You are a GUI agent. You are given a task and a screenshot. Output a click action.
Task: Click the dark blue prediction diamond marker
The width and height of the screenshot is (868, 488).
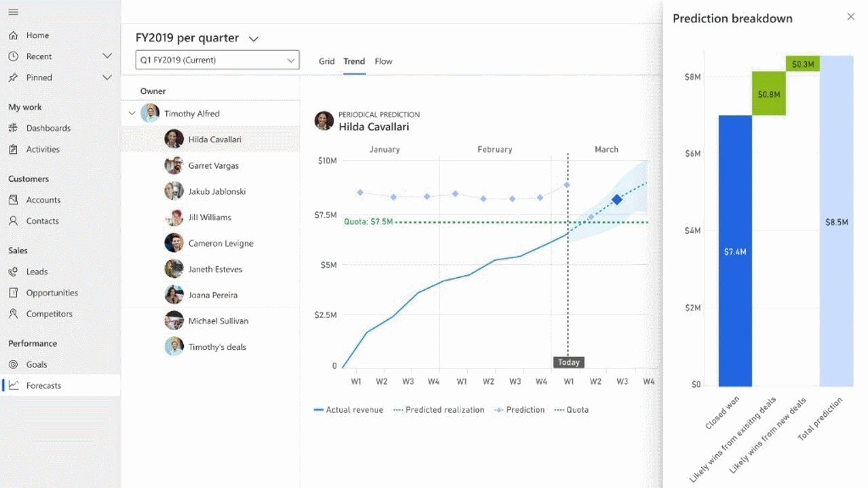pyautogui.click(x=617, y=199)
